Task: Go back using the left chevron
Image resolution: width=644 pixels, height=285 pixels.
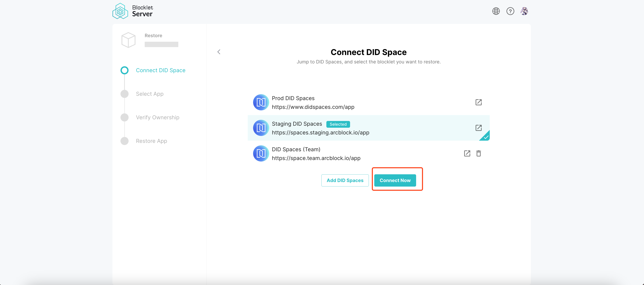Action: (219, 52)
